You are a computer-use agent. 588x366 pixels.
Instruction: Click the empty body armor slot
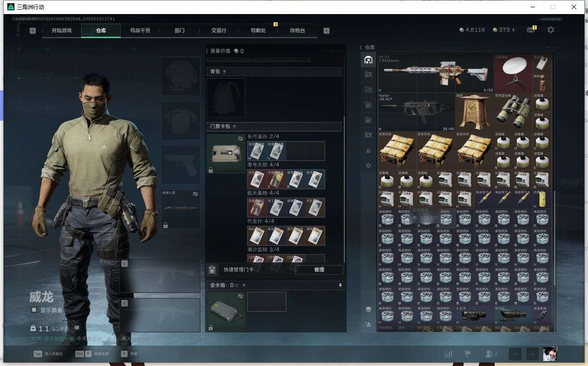[181, 121]
